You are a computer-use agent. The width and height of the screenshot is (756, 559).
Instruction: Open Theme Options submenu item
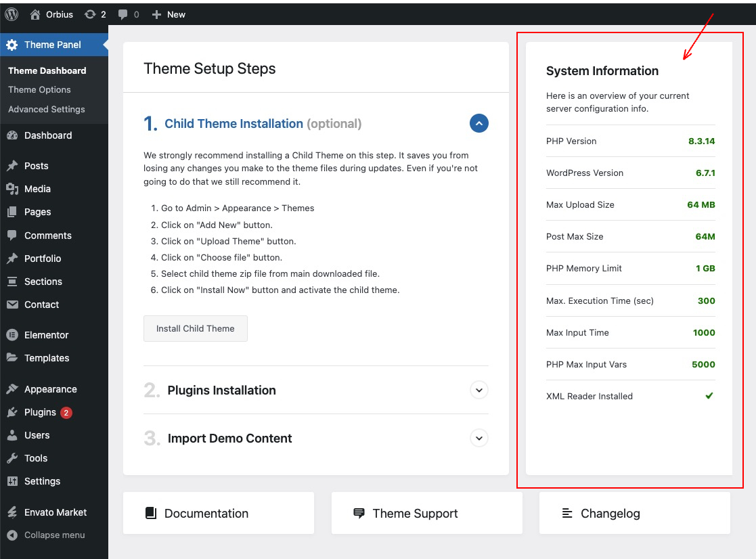tap(39, 89)
